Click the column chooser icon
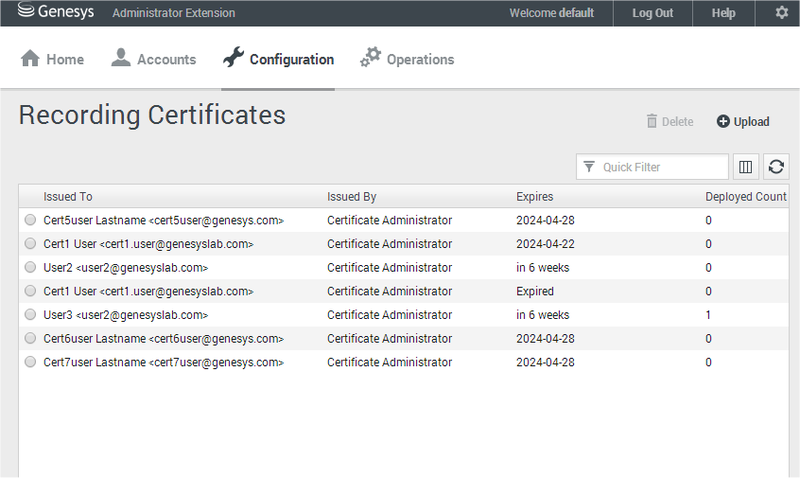The height and width of the screenshot is (478, 800). [745, 167]
